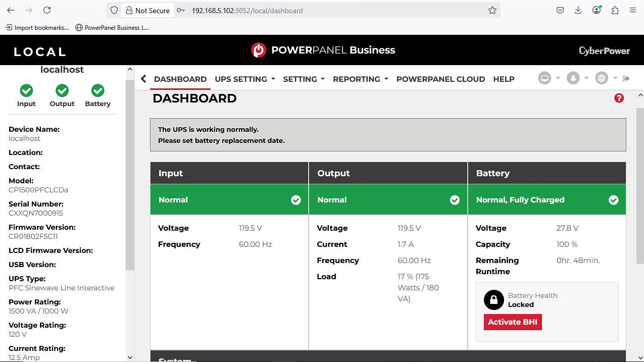
Task: Go back with the browser back arrow
Action: [x=11, y=10]
